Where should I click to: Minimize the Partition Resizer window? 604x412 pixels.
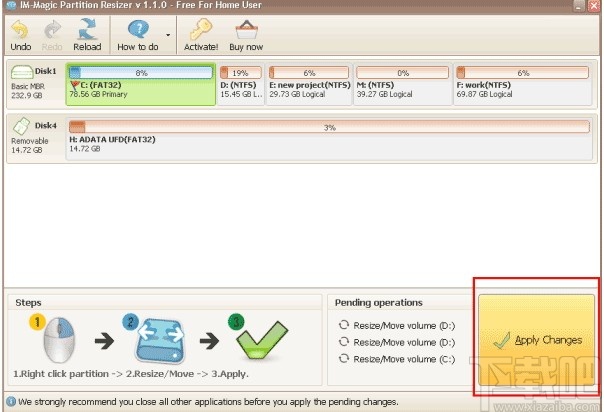tap(579, 5)
